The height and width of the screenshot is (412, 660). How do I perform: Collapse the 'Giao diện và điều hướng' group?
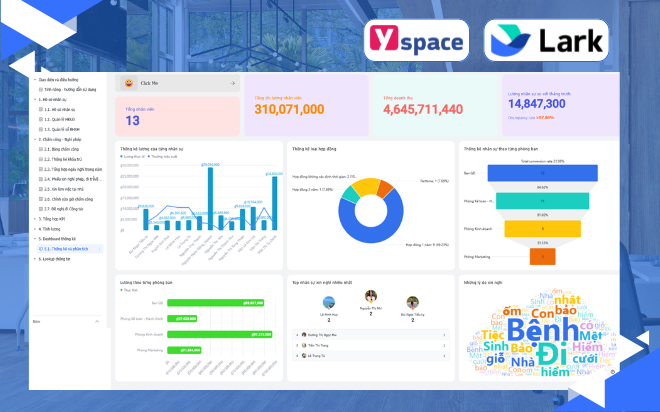tap(35, 80)
